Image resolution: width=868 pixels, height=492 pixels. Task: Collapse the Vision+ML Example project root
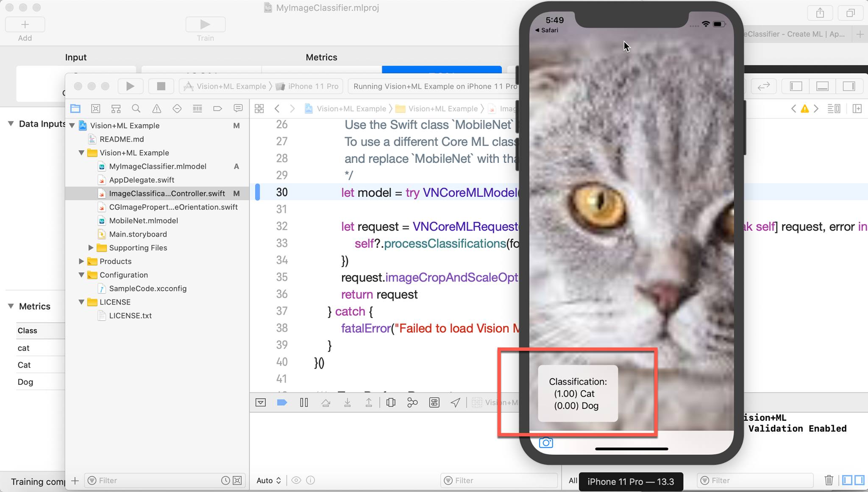(72, 126)
